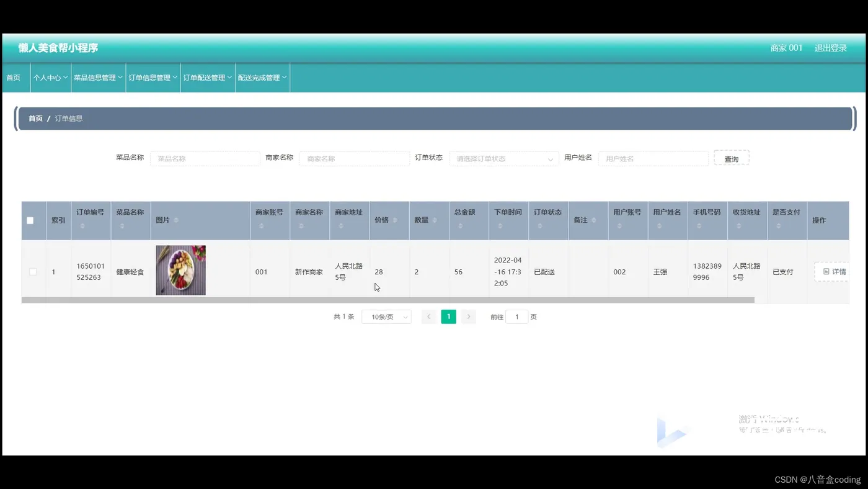868x489 pixels.
Task: Expand the 订单配送管理 menu
Action: point(208,78)
